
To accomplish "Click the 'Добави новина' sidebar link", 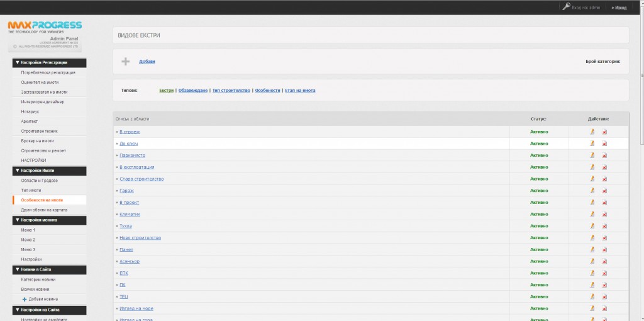I will coord(43,300).
